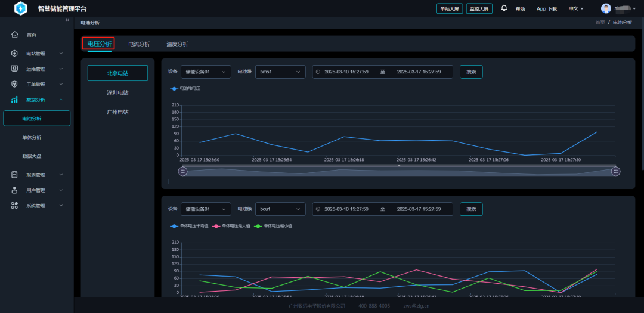The height and width of the screenshot is (313, 644).
Task: Expand 电站管理 menu chevron
Action: (61, 54)
